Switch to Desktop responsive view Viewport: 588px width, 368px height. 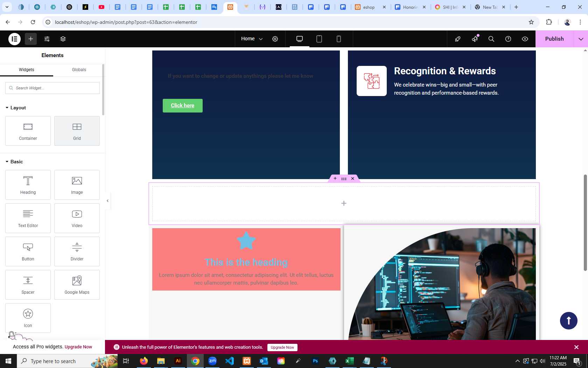point(300,39)
